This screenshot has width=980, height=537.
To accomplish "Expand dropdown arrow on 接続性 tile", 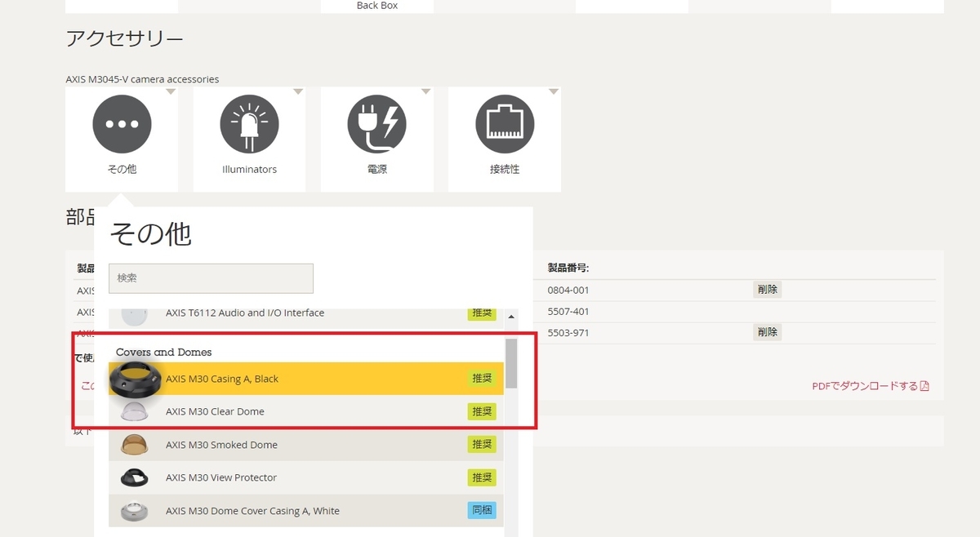I will tap(553, 92).
